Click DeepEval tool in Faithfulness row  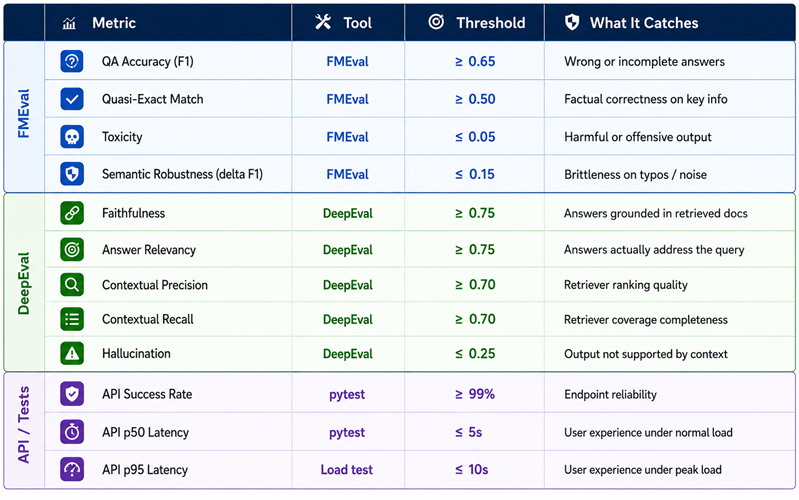pos(348,213)
